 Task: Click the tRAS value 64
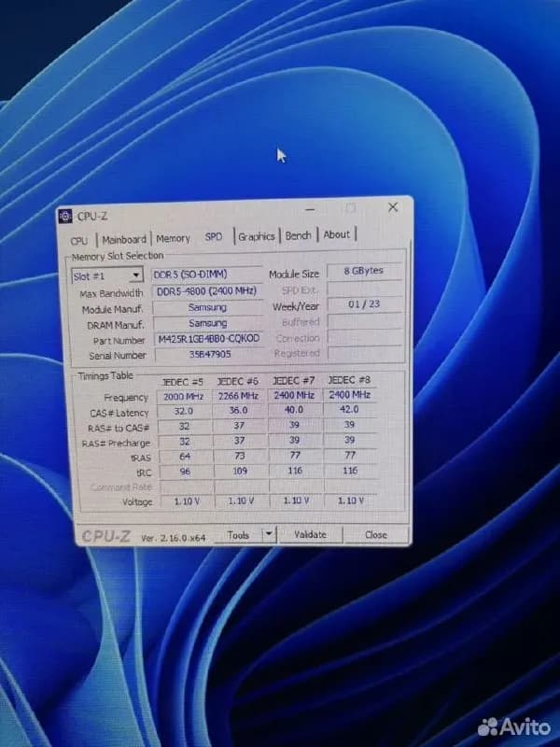click(185, 457)
